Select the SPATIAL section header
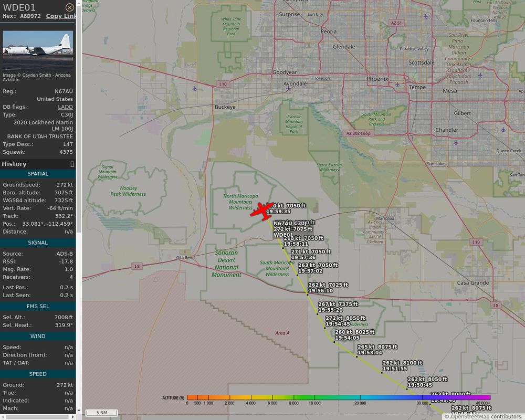525x420 pixels. tap(38, 174)
